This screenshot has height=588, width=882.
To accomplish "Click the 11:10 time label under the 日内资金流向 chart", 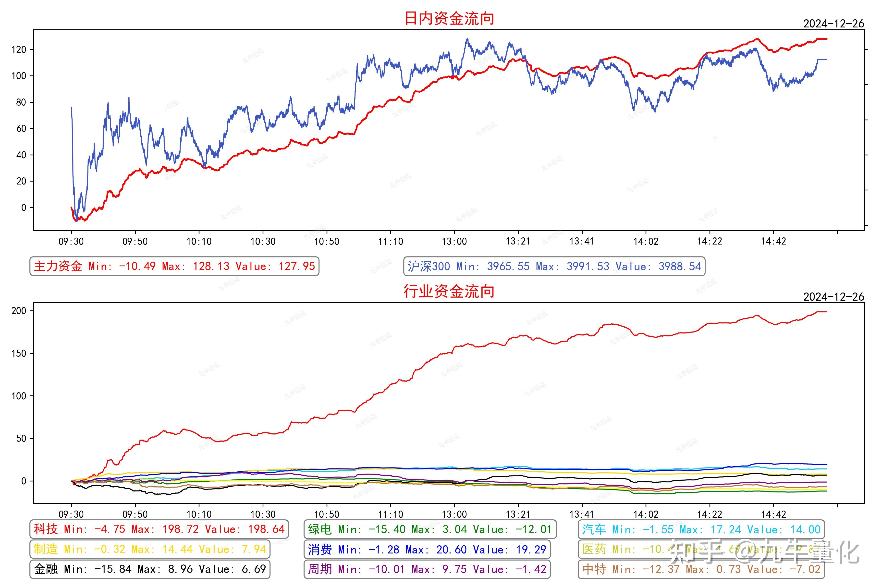I will point(390,242).
